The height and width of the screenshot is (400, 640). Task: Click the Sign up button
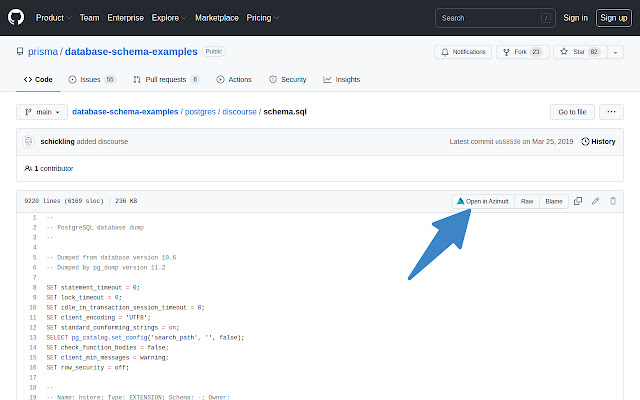(612, 17)
